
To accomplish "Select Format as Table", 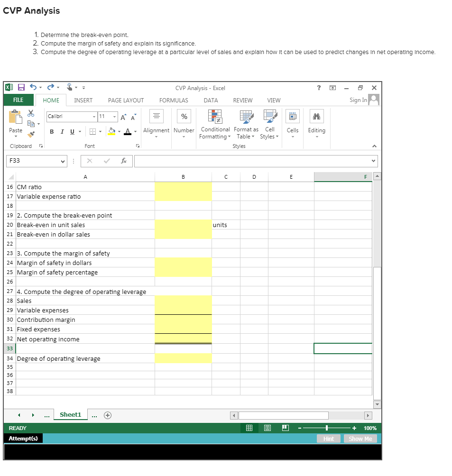I will point(245,124).
